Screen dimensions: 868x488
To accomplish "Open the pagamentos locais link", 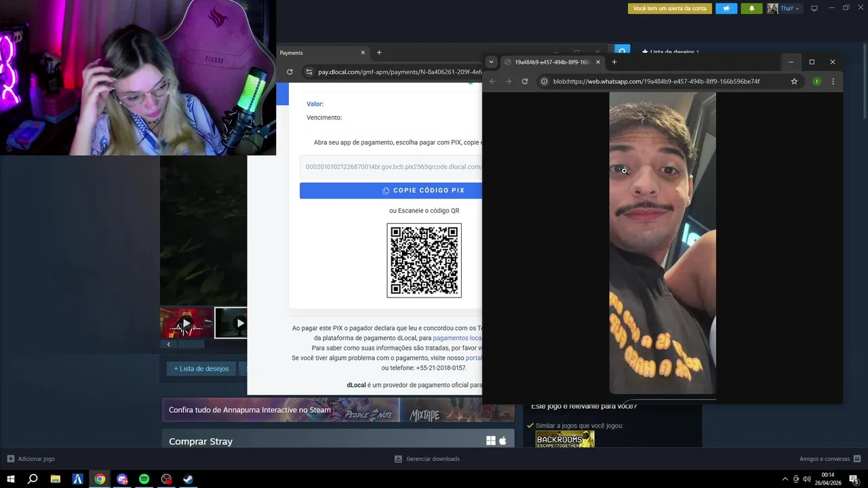I will click(457, 338).
